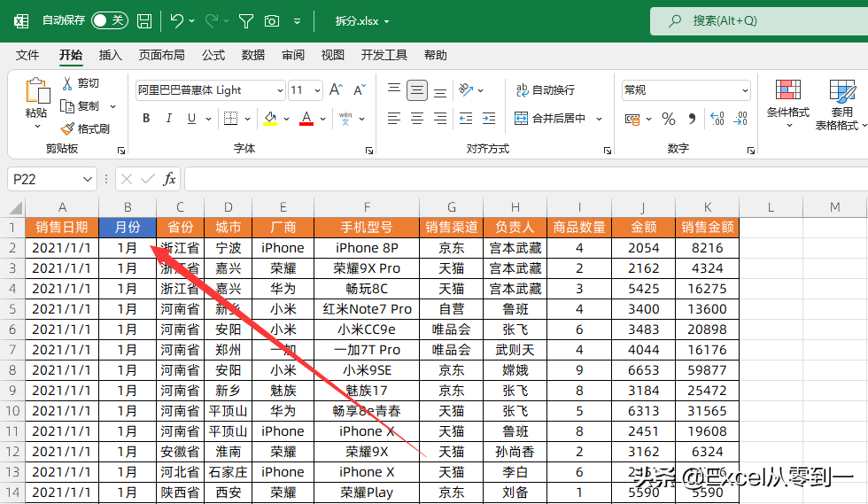Click the align right icon
Viewport: 868px width, 504px height.
pos(440,118)
